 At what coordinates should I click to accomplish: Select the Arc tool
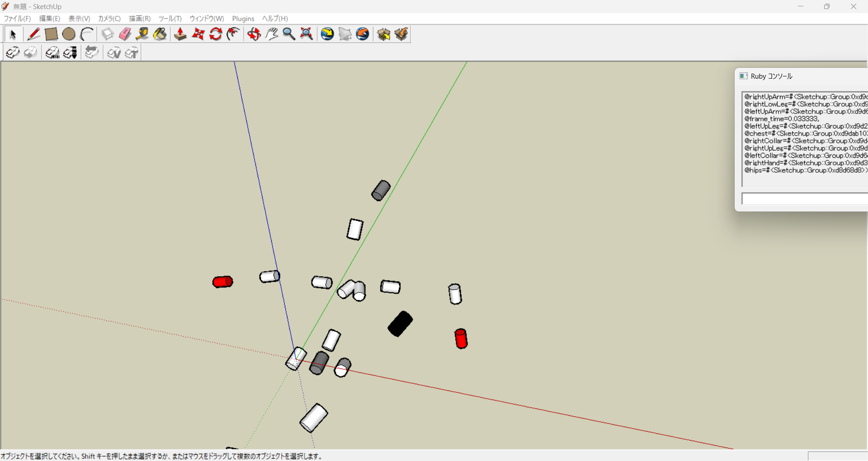pos(86,34)
